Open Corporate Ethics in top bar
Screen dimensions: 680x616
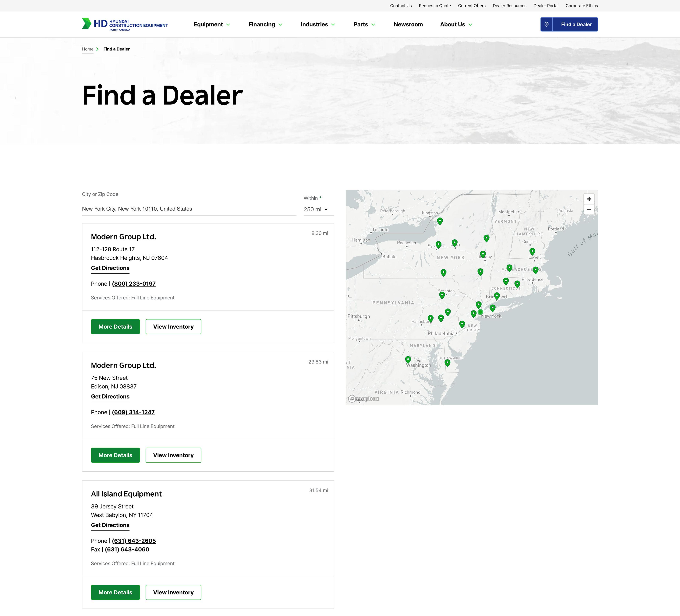(x=582, y=6)
